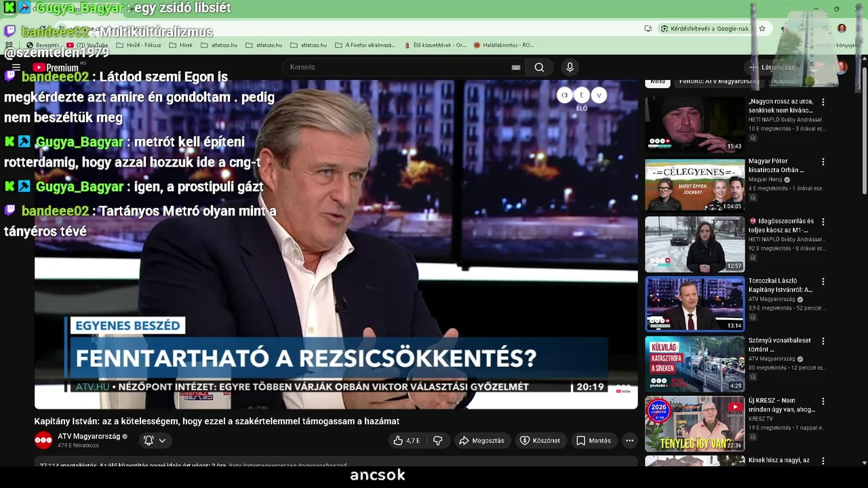
Task: Expand the notification bell subscription dropdown
Action: (x=155, y=441)
